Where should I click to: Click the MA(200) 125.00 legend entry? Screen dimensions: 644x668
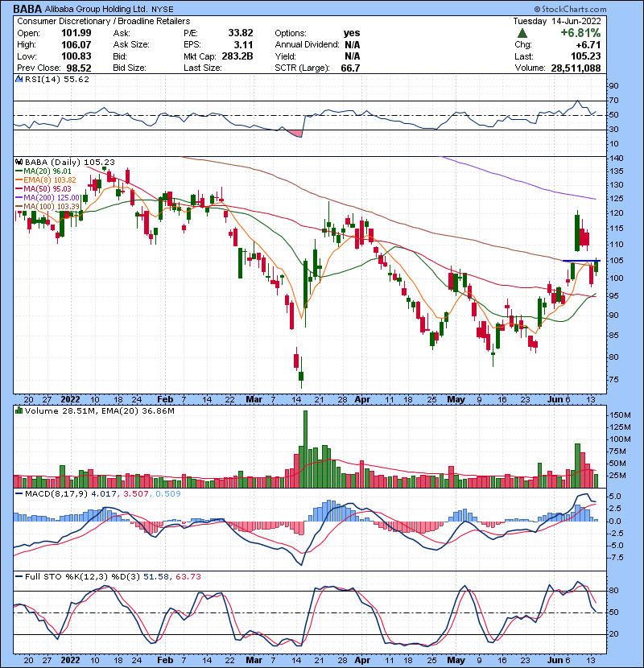click(52, 198)
